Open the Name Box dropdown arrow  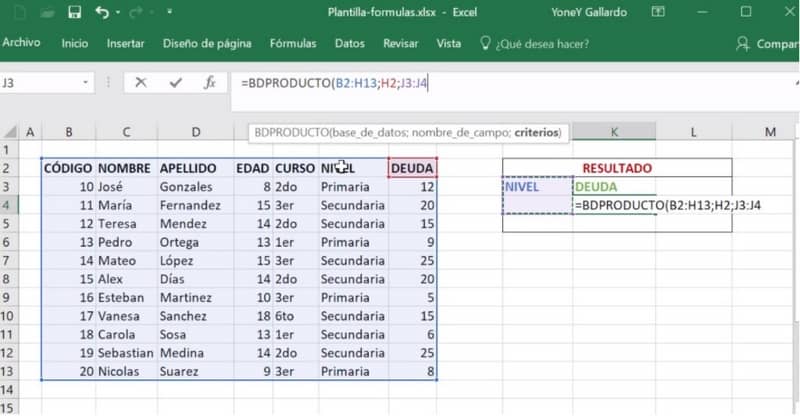click(89, 83)
